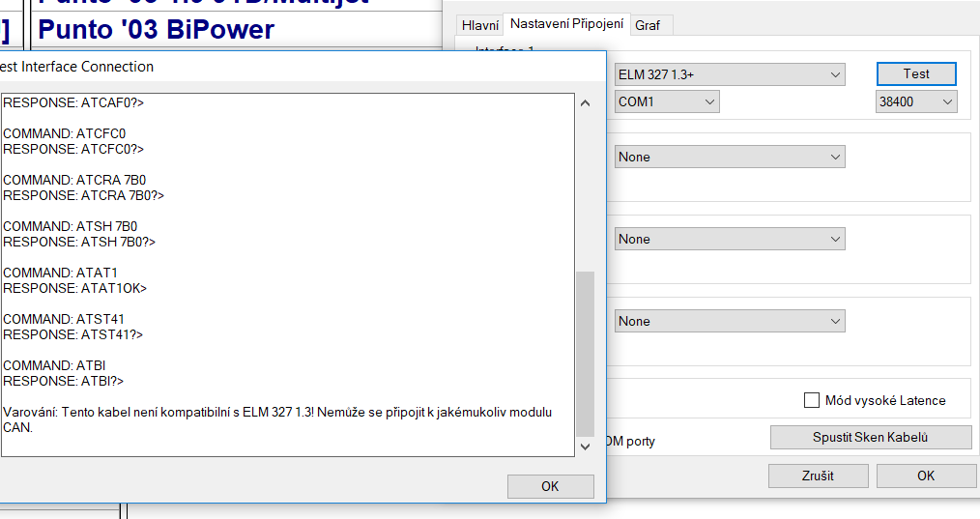Click OK in Test Interface Connection dialog
The image size is (980, 519).
coord(550,486)
